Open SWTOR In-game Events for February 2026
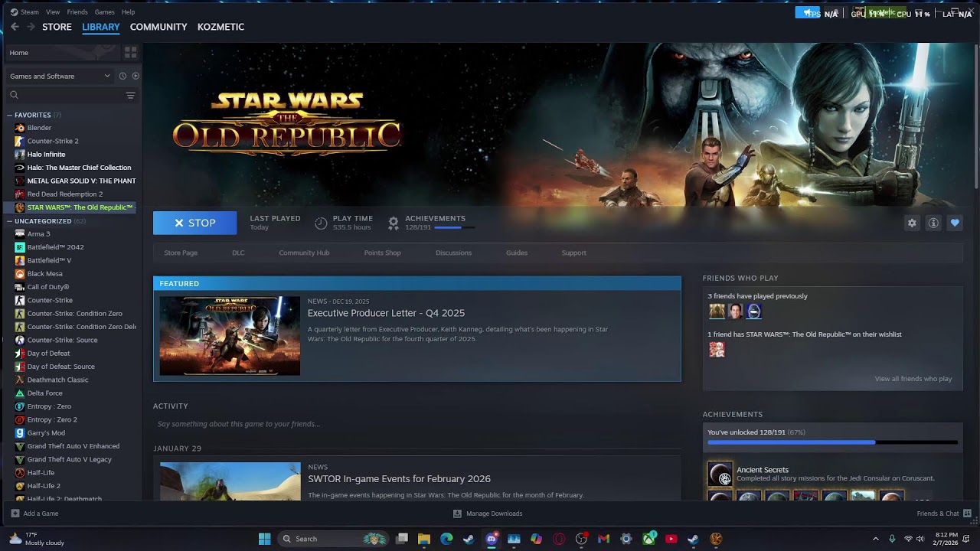Viewport: 980px width, 551px height. (399, 479)
